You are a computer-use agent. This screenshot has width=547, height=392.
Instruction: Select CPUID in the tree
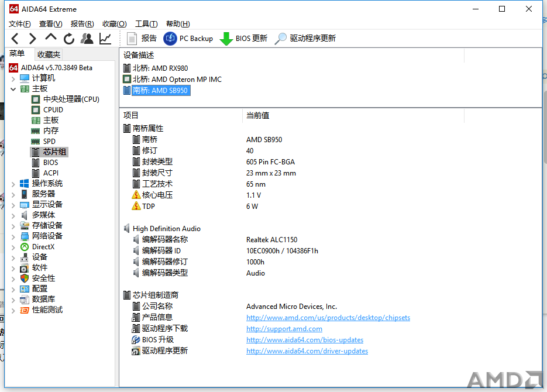(x=47, y=110)
